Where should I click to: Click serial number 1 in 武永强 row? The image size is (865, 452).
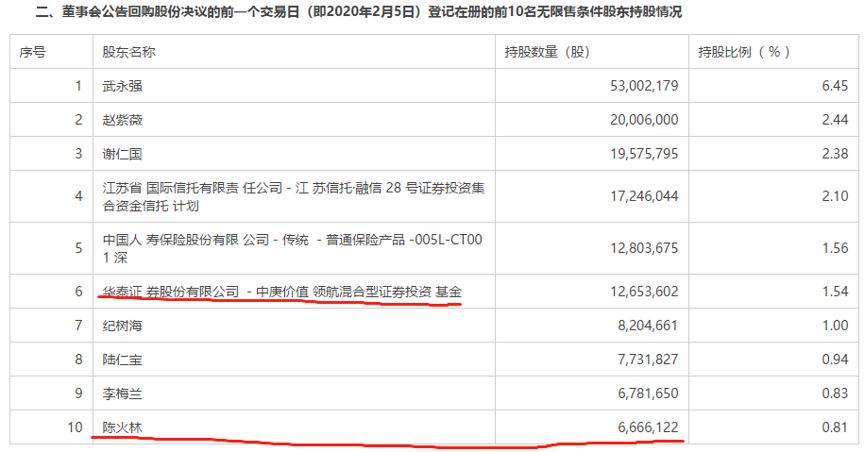pos(79,86)
